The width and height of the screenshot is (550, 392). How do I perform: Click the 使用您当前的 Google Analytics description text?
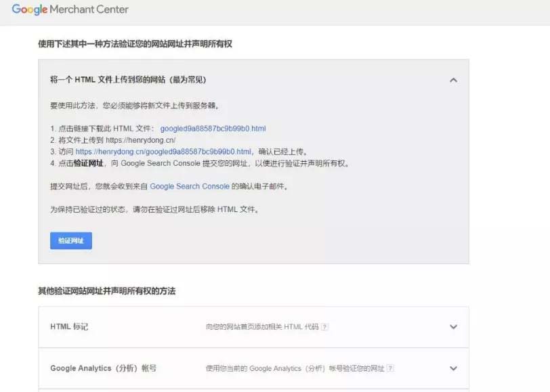tap(295, 368)
